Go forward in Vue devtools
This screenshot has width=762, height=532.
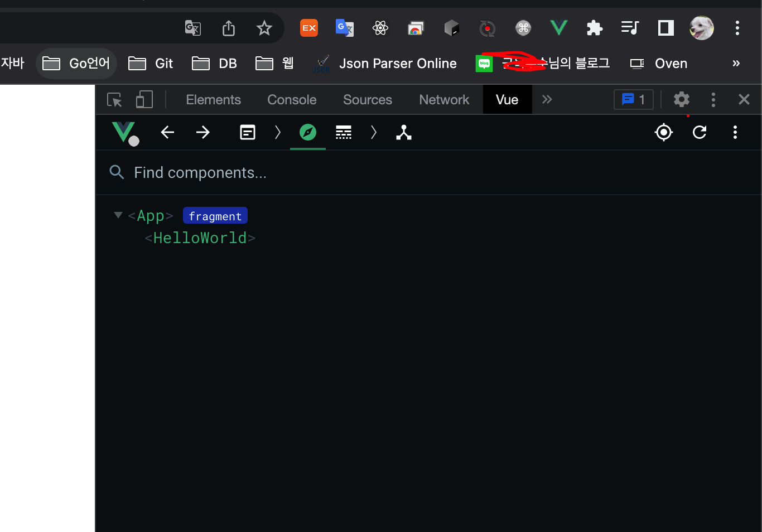pos(203,132)
